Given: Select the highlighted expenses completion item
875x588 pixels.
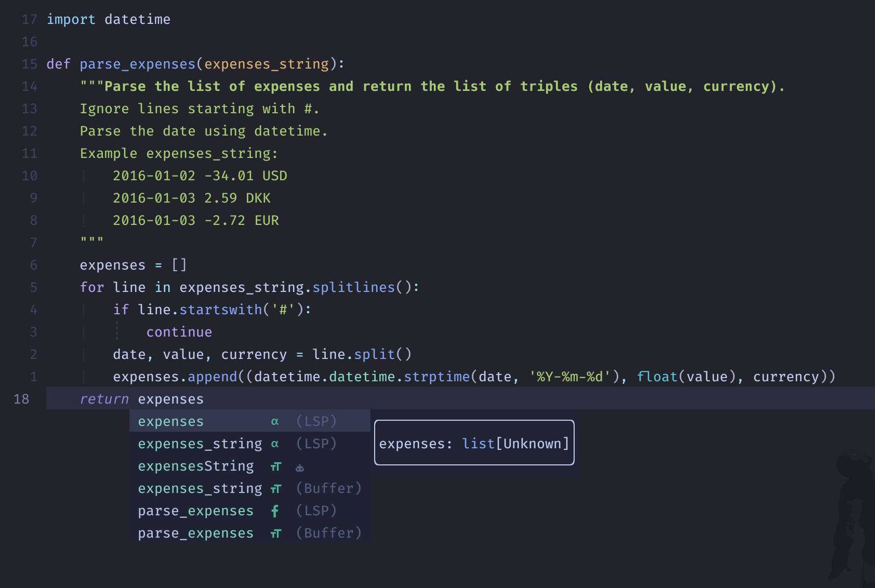Looking at the screenshot, I should pos(170,421).
